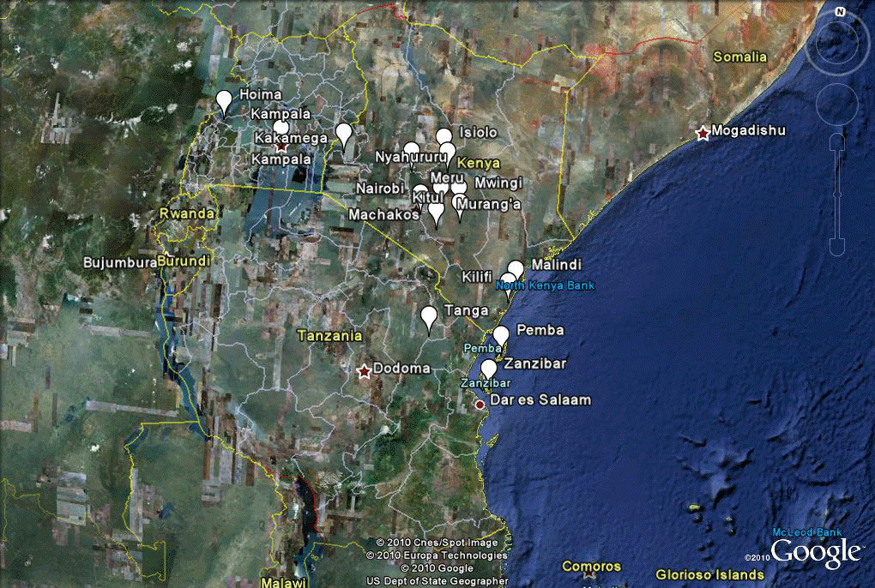The width and height of the screenshot is (875, 588).
Task: Reset north using the compass N marker
Action: [x=841, y=12]
